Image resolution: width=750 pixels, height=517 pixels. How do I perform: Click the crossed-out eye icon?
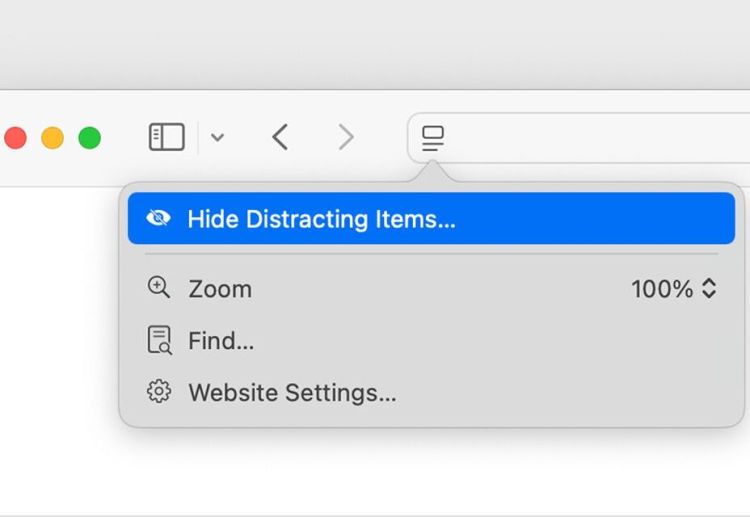158,219
